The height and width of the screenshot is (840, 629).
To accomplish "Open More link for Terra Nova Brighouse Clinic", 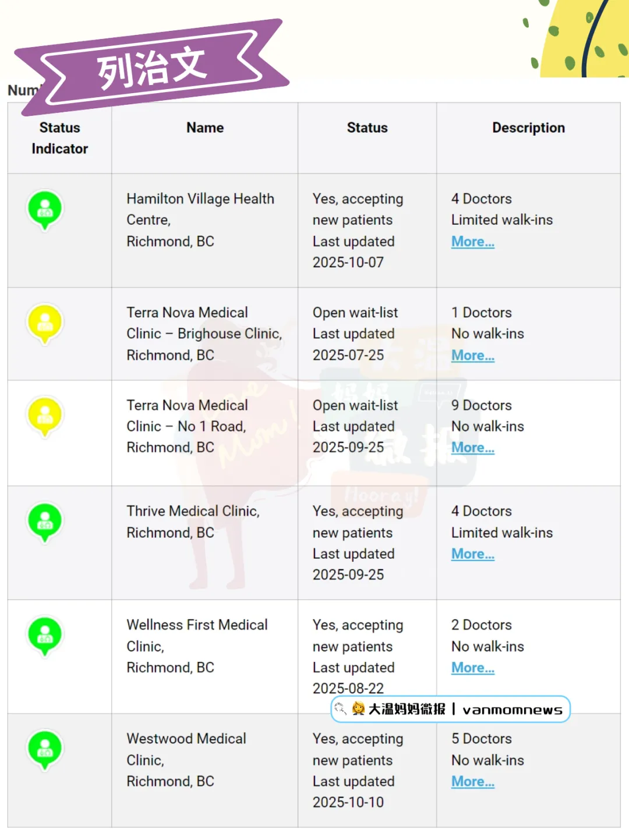I will coord(472,355).
